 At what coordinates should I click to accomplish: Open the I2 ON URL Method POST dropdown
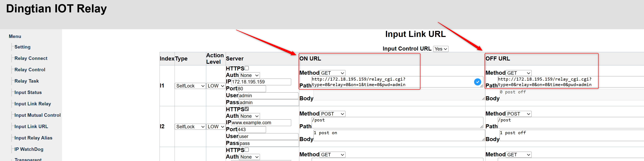[x=332, y=114]
